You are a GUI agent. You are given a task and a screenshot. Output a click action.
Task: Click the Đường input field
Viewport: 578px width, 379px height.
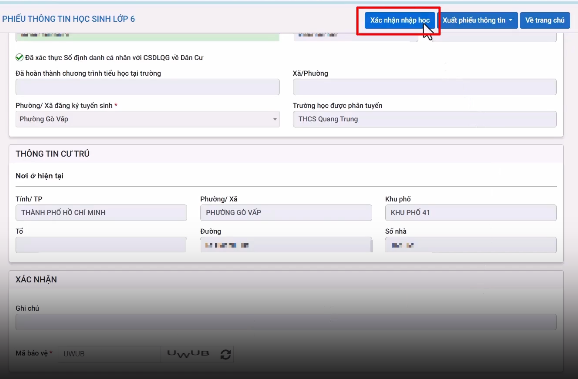pos(286,245)
